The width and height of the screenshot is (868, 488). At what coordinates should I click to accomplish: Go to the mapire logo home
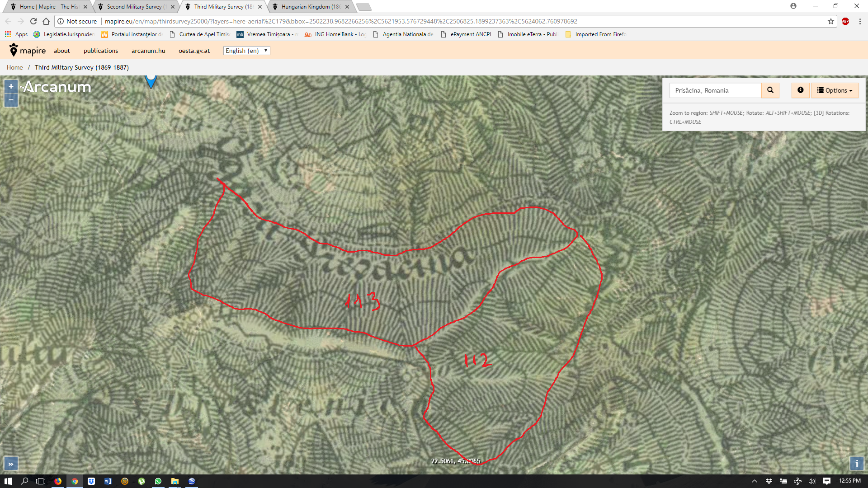28,51
